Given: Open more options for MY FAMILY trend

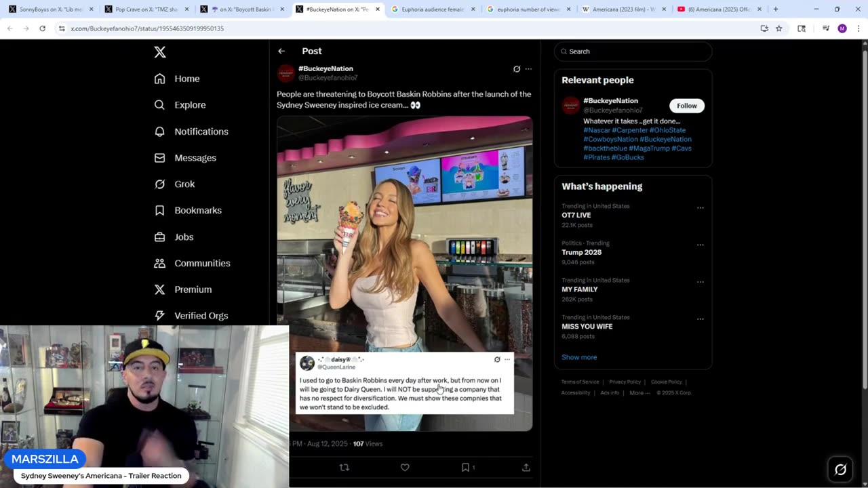Looking at the screenshot, I should pos(701,282).
